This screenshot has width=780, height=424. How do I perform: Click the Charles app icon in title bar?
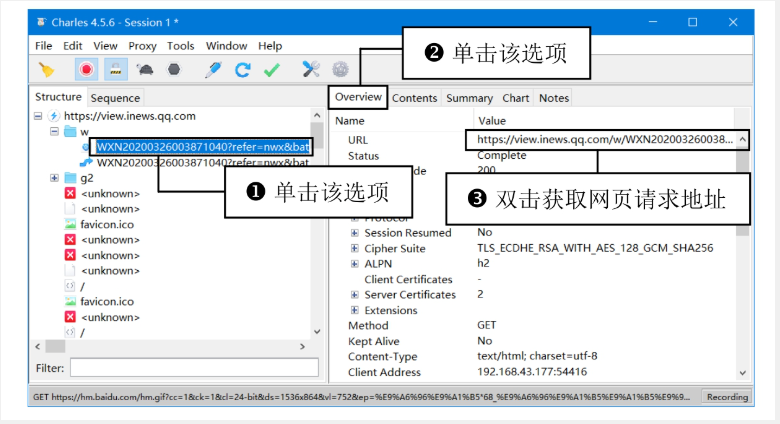42,22
